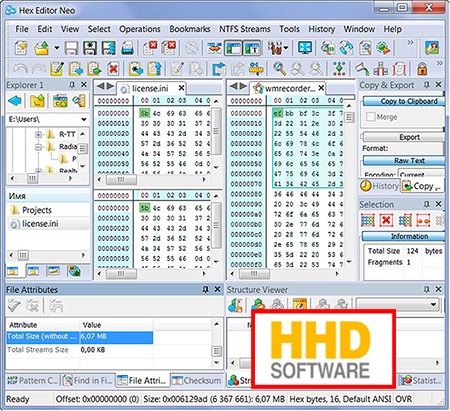Click vertical scrollbar thumb in wmrecorder hex view

(349, 117)
